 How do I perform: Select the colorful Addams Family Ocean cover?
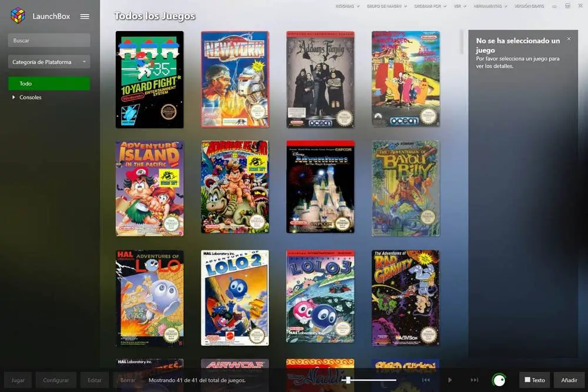[406, 79]
